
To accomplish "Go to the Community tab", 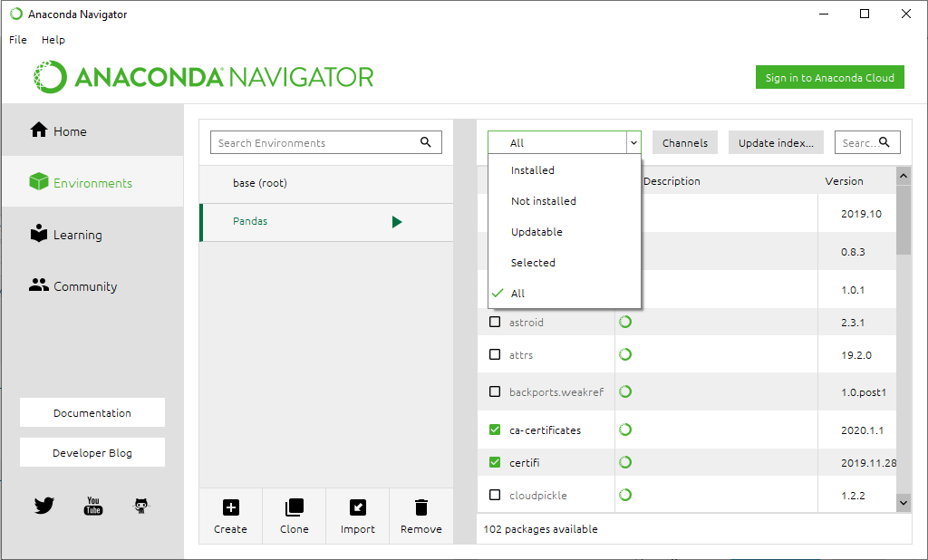I will click(x=92, y=286).
